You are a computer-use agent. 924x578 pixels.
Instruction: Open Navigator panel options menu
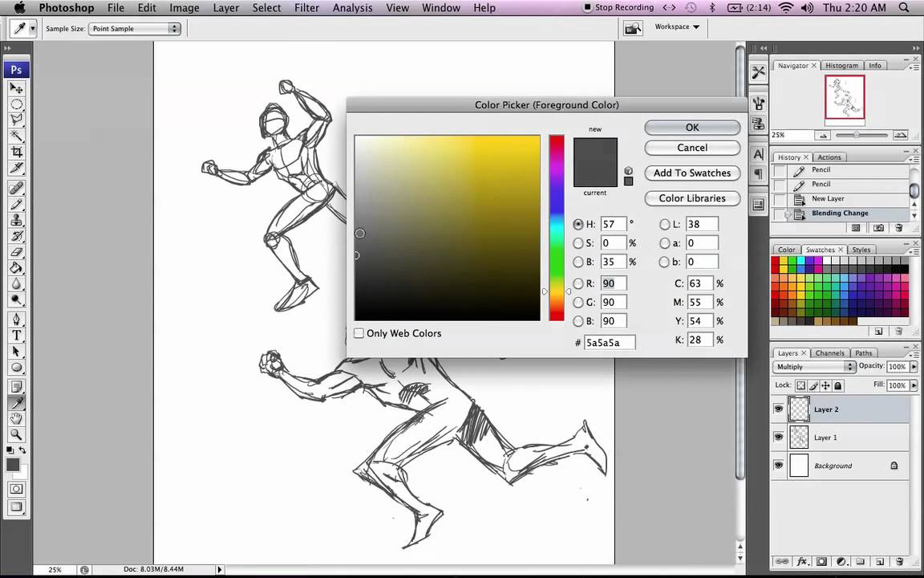(915, 67)
